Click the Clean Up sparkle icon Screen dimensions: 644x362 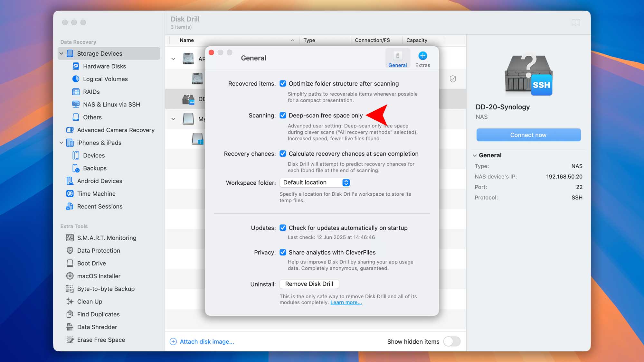(x=70, y=302)
